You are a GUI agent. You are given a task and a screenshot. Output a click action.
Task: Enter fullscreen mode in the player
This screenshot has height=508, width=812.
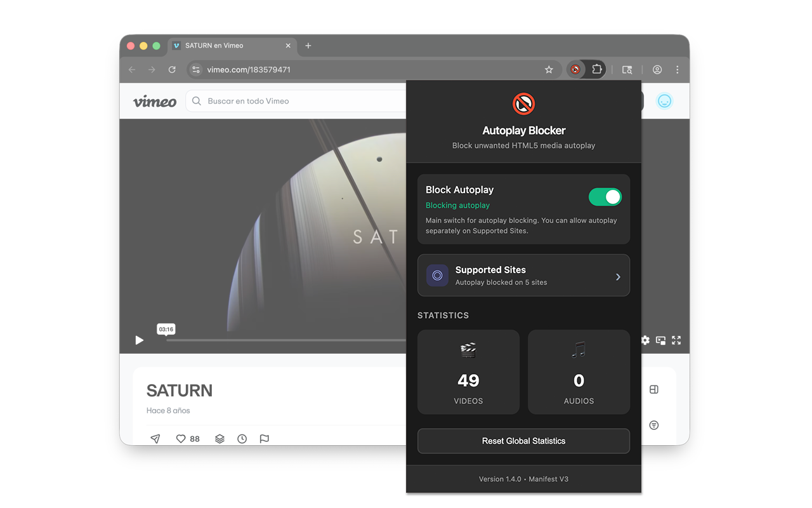(676, 340)
